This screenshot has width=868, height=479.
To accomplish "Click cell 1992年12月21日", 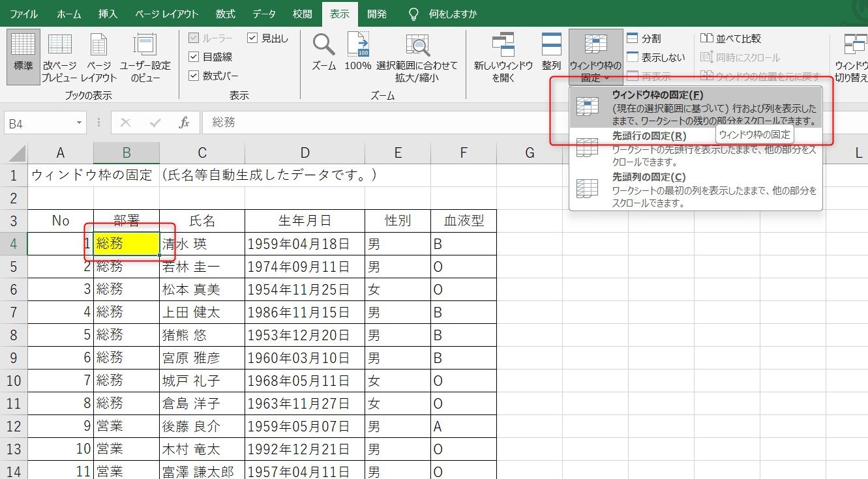I will pos(305,449).
